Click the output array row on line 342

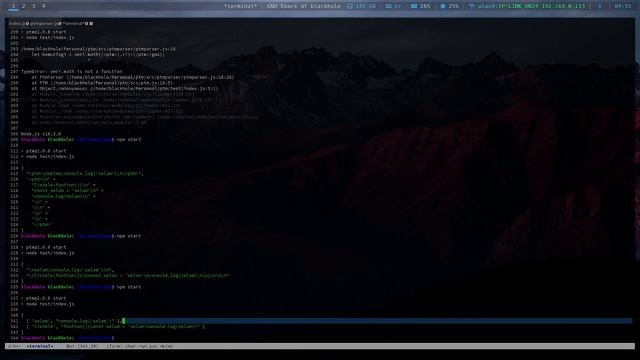[116, 327]
